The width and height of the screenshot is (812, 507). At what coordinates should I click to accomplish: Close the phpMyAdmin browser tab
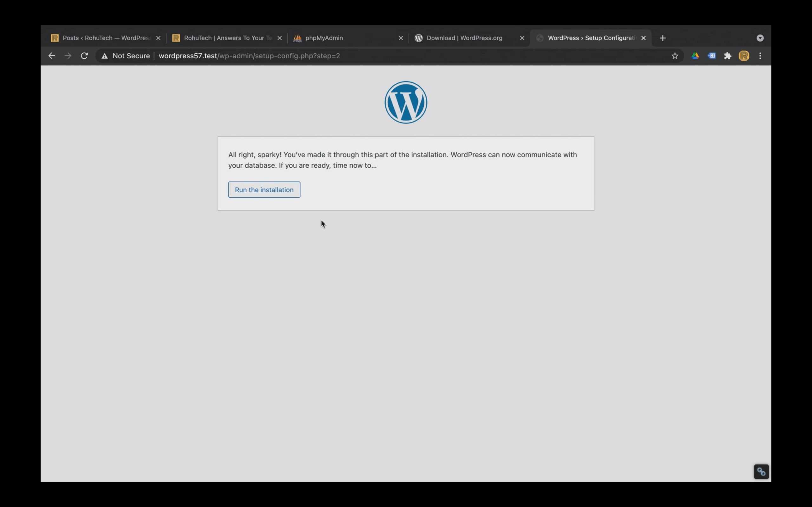(400, 37)
